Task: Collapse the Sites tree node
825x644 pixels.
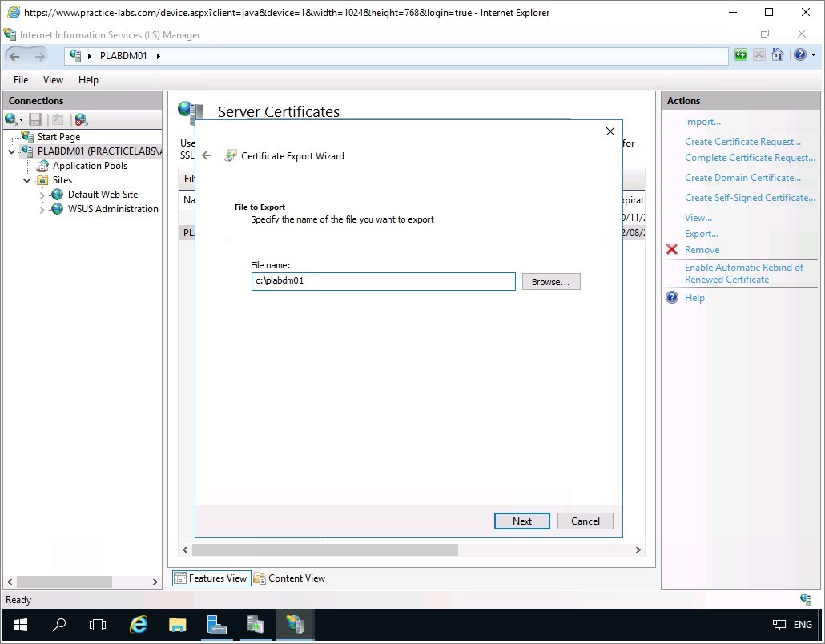Action: pos(27,180)
